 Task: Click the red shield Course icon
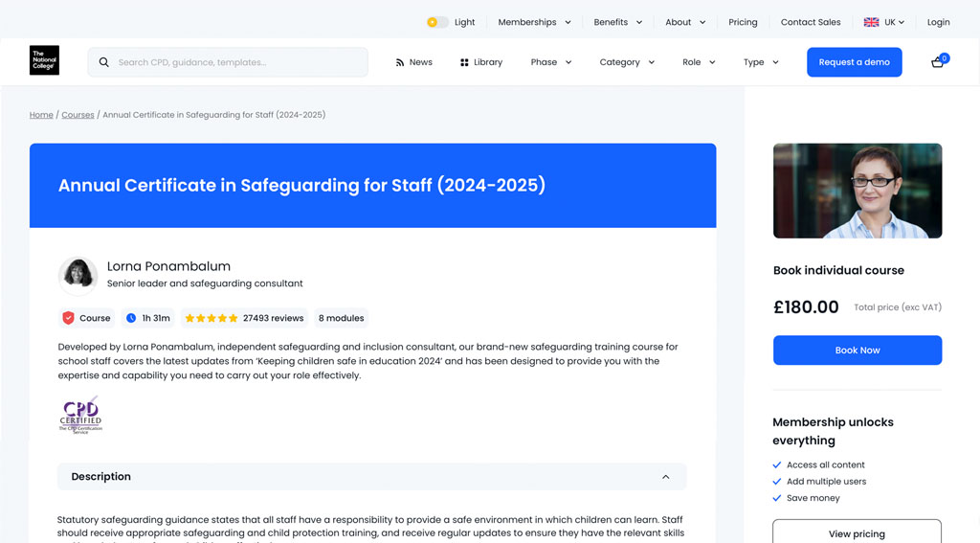click(68, 318)
